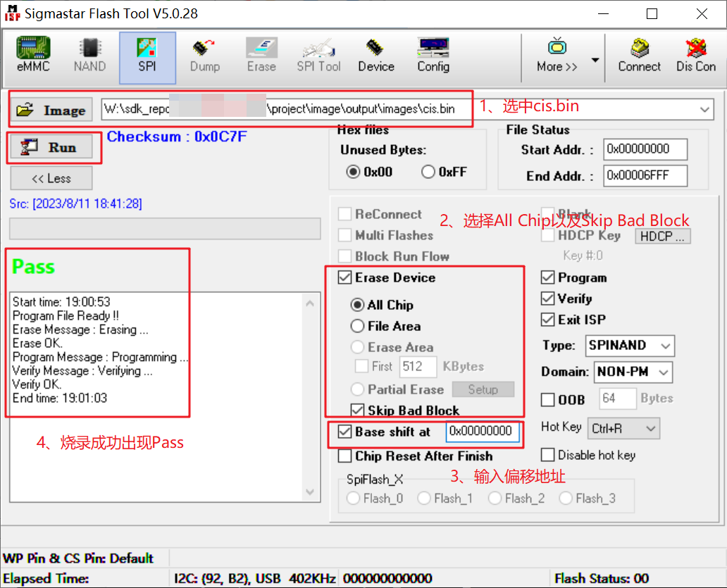Click the End Addr. input field
Image resolution: width=727 pixels, height=588 pixels.
(645, 175)
